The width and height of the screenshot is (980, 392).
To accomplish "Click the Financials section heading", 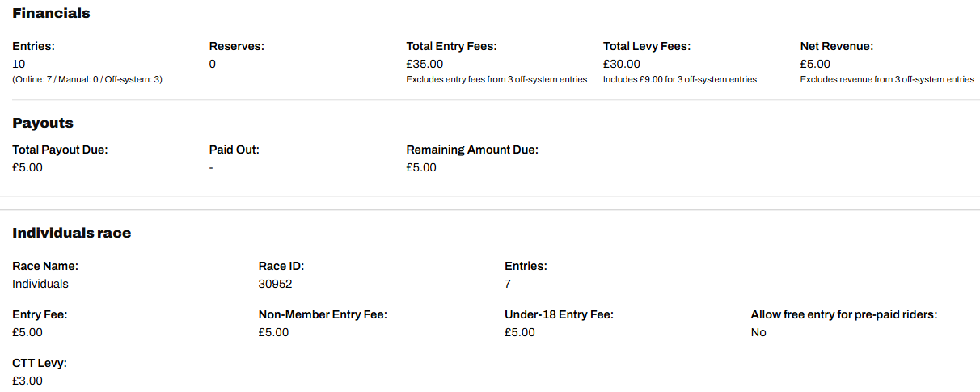I will point(51,13).
